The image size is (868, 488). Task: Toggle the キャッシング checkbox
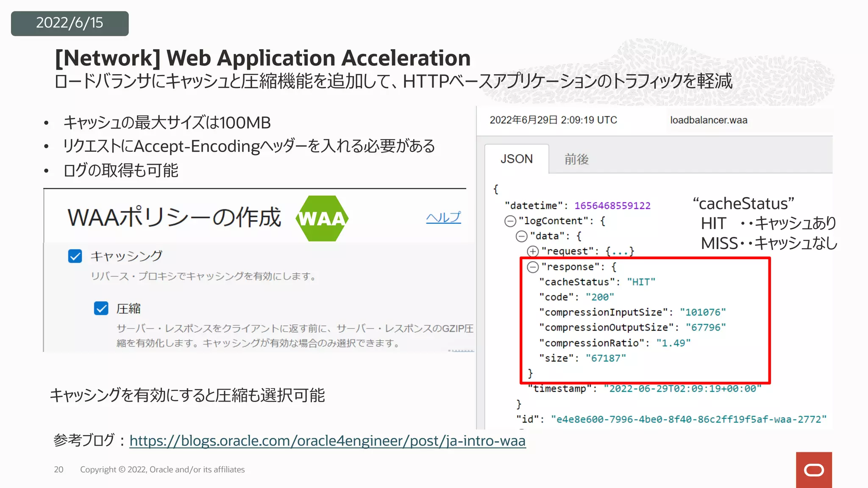point(75,256)
